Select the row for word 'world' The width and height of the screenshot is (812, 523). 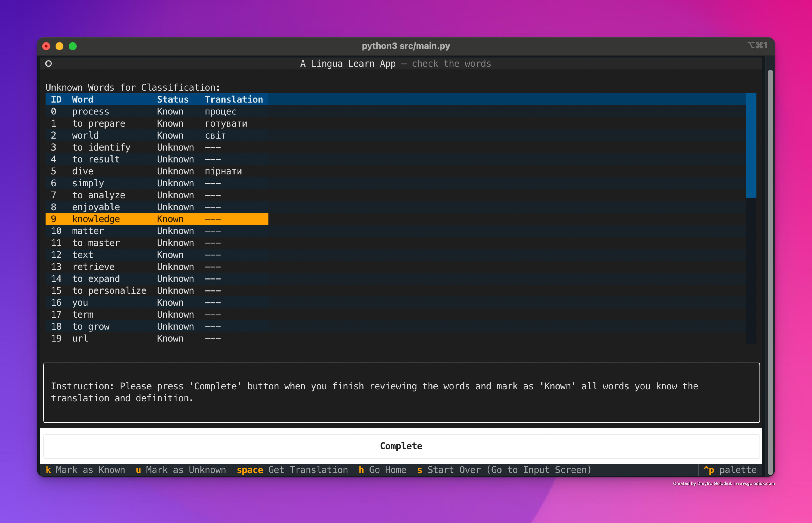pos(157,135)
